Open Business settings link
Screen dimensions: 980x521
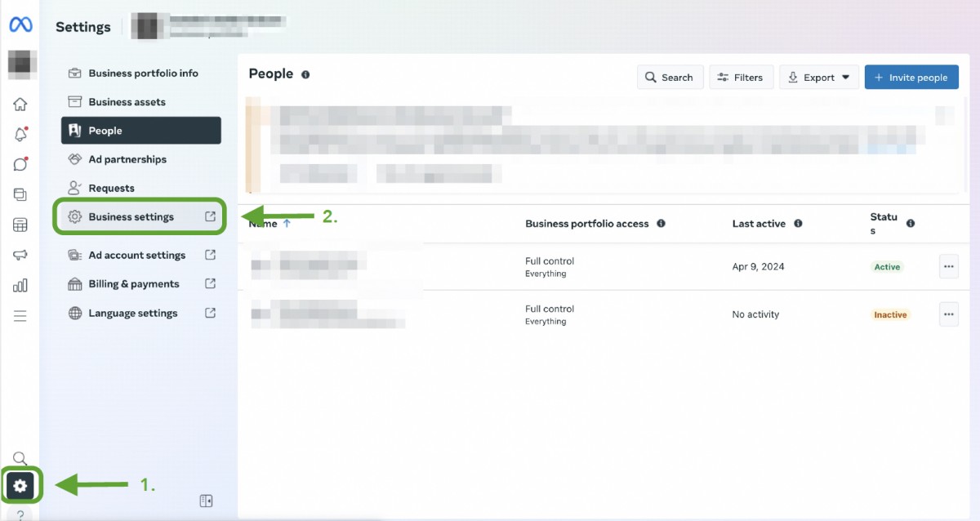[x=131, y=217]
